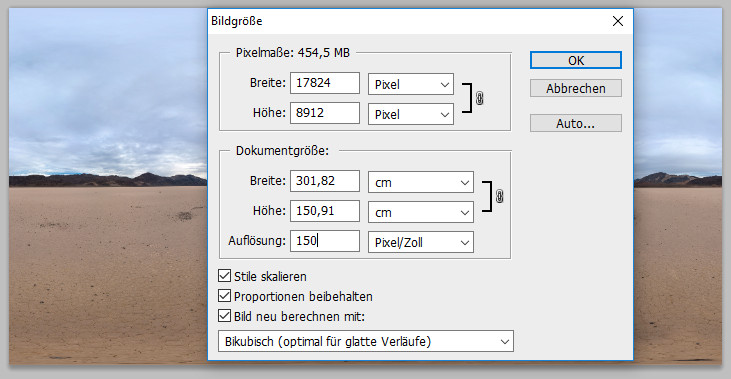Select the document Höhe field 150,91

[325, 211]
